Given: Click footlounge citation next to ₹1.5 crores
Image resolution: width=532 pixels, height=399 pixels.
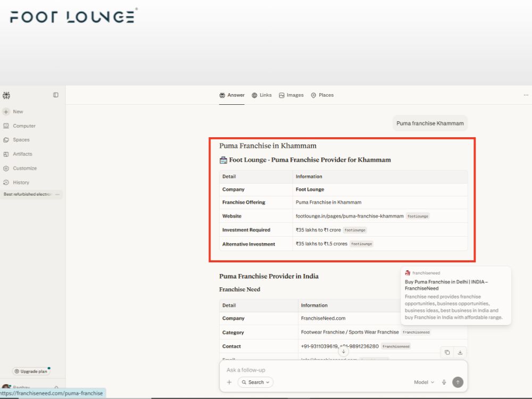Looking at the screenshot, I should (361, 244).
